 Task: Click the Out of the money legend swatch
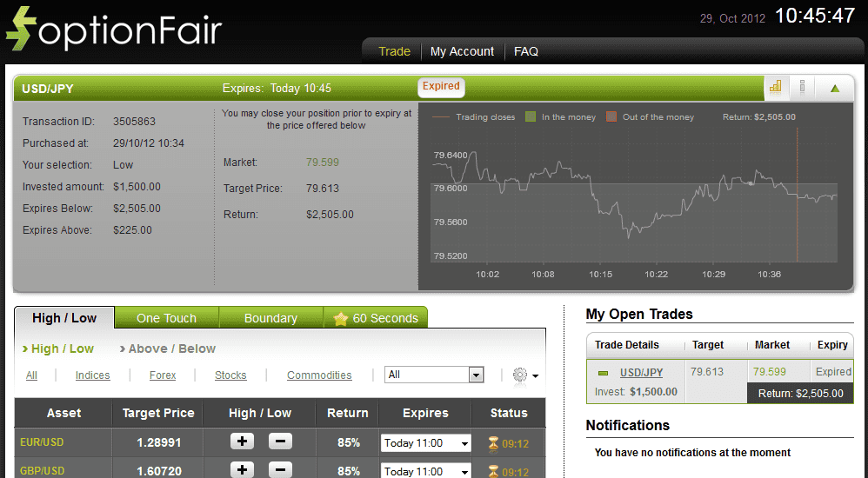pyautogui.click(x=611, y=116)
